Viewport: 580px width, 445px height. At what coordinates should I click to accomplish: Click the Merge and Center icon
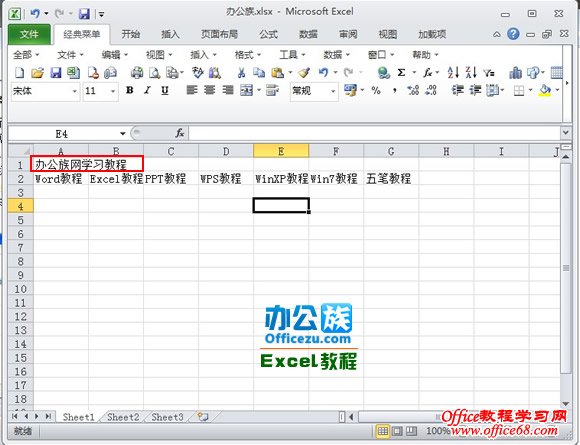pyautogui.click(x=246, y=90)
